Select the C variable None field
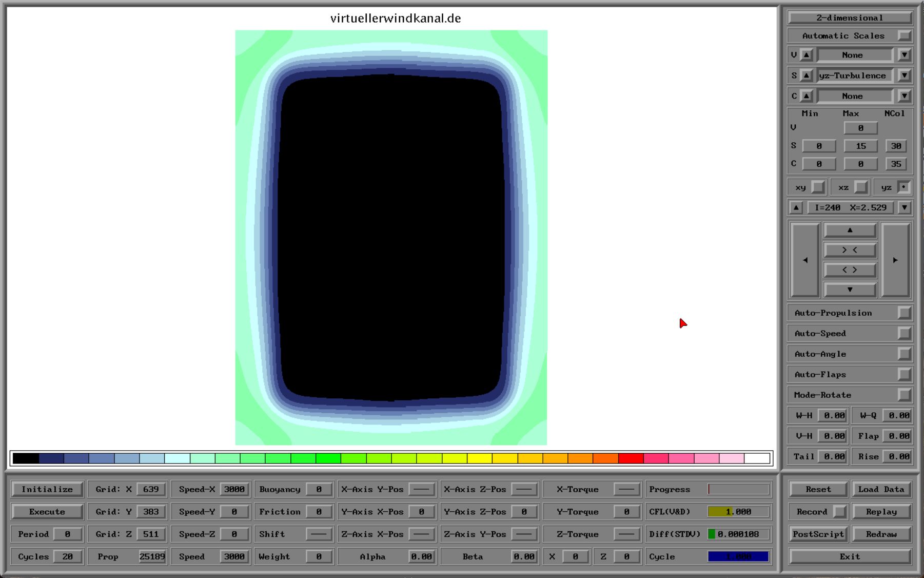The image size is (924, 578). (855, 96)
